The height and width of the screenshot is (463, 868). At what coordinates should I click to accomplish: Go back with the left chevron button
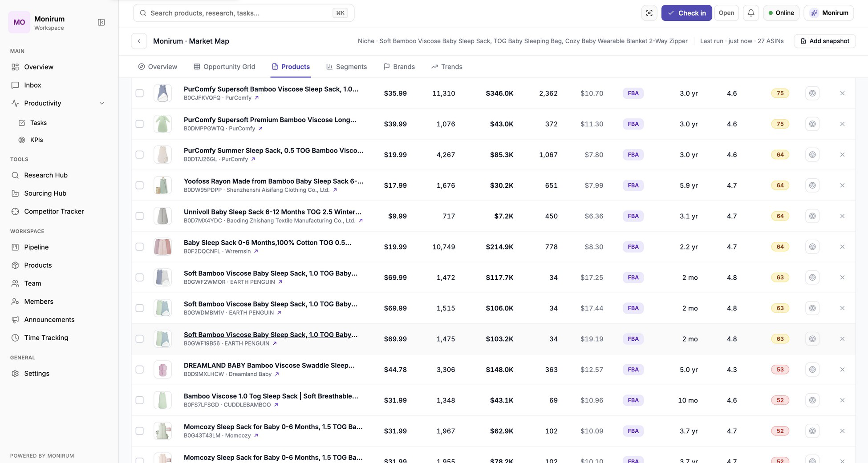(139, 41)
